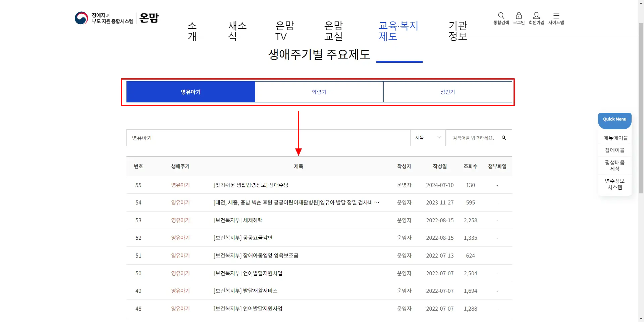
Task: Click the 검색어를 입력하세요 search field
Action: 473,138
